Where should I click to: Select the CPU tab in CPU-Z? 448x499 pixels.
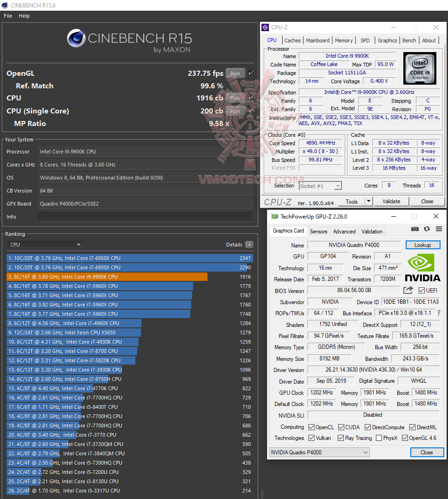point(272,40)
